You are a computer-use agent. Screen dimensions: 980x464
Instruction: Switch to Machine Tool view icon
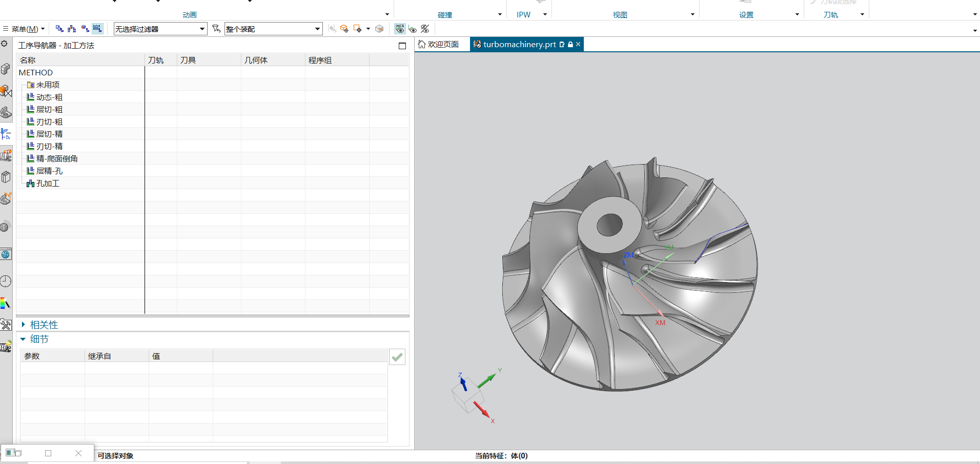click(72, 29)
